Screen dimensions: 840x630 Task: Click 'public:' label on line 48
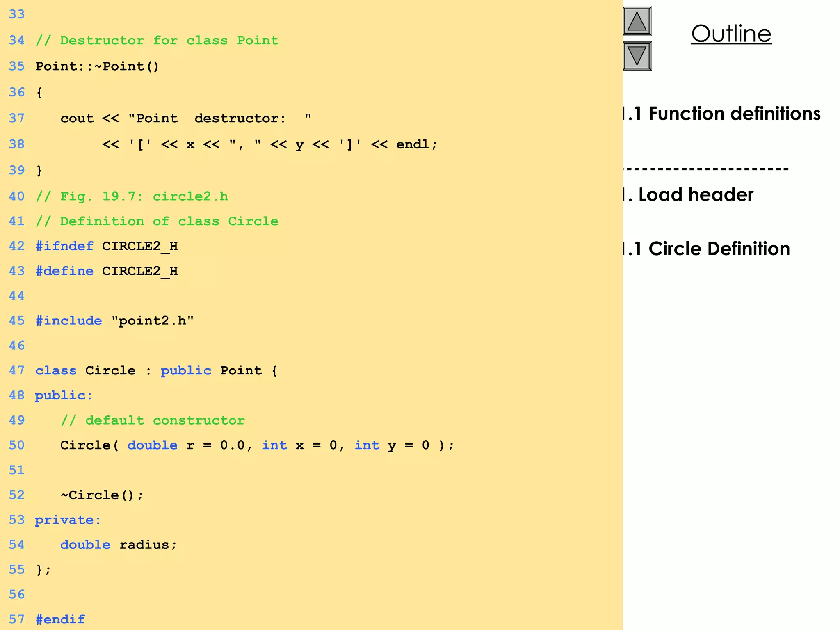click(64, 395)
